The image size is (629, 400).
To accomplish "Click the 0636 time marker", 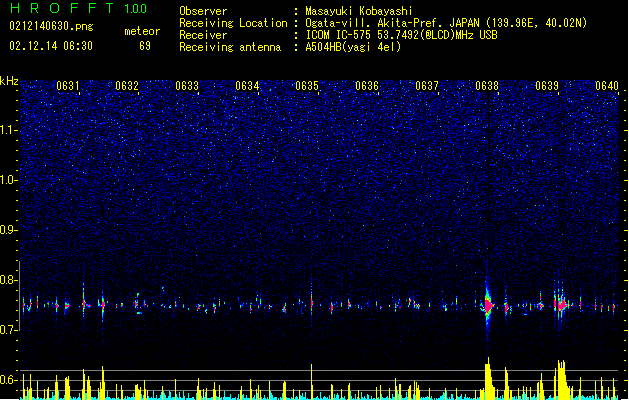I will [x=367, y=86].
